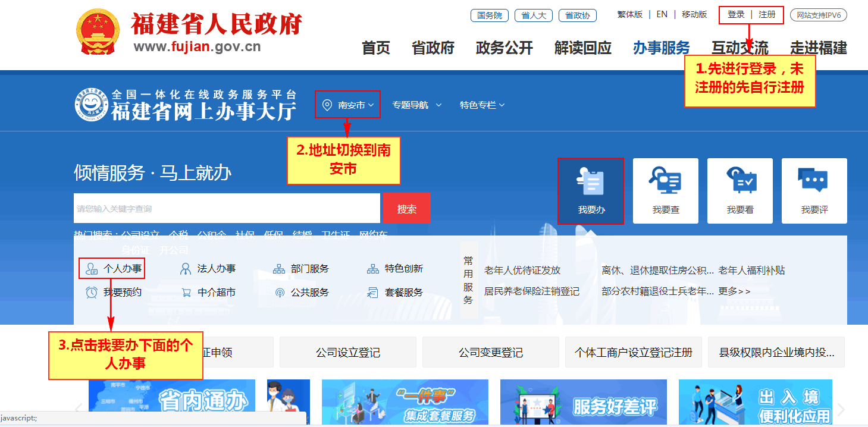868x427 pixels.
Task: Open the 我要评 chat bubble tile
Action: coord(814,191)
